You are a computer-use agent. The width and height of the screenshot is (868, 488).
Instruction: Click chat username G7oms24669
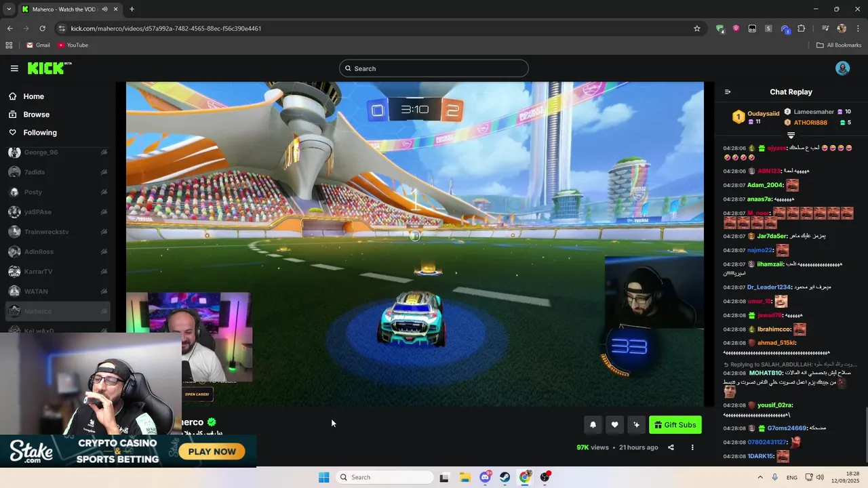click(x=787, y=428)
